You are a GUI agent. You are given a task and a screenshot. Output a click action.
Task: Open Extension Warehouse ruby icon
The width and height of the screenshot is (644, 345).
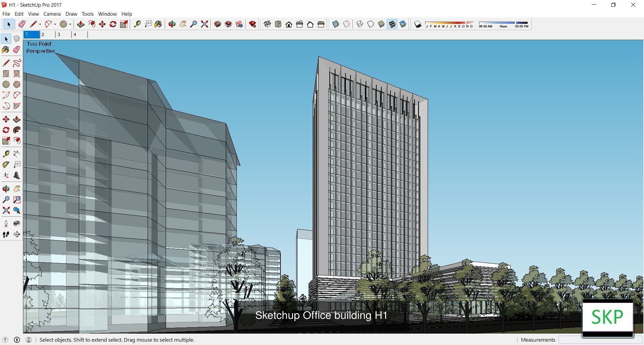pyautogui.click(x=253, y=24)
